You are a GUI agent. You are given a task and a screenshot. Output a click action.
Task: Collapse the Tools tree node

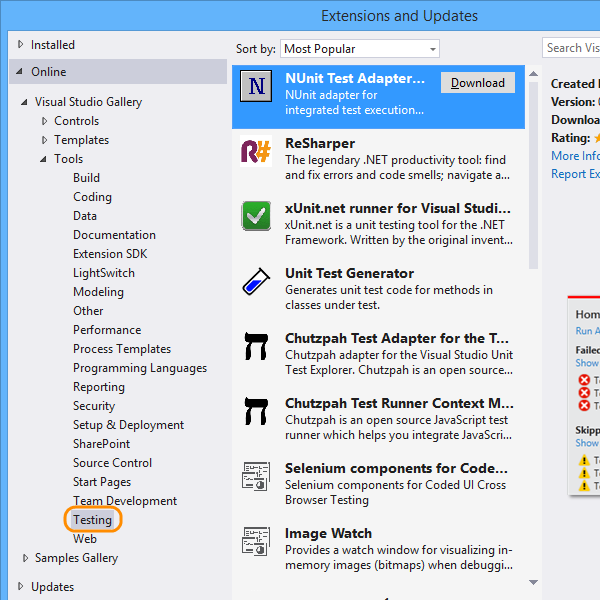pyautogui.click(x=44, y=159)
